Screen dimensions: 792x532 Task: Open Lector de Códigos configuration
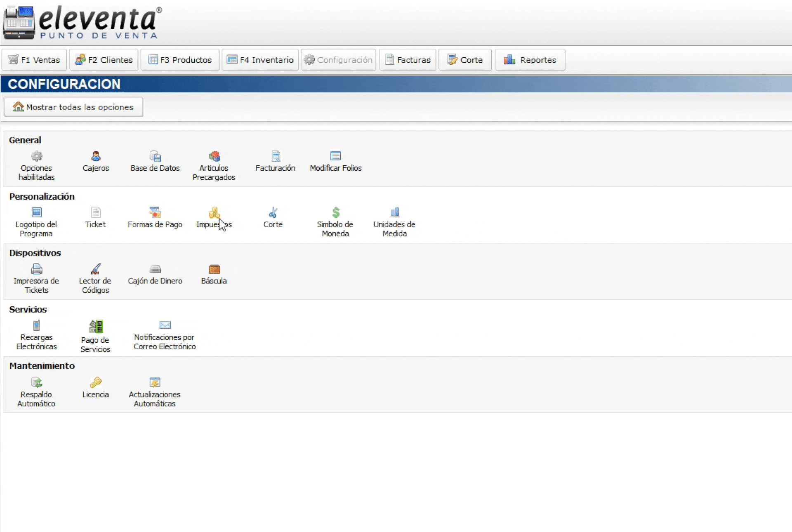click(95, 270)
